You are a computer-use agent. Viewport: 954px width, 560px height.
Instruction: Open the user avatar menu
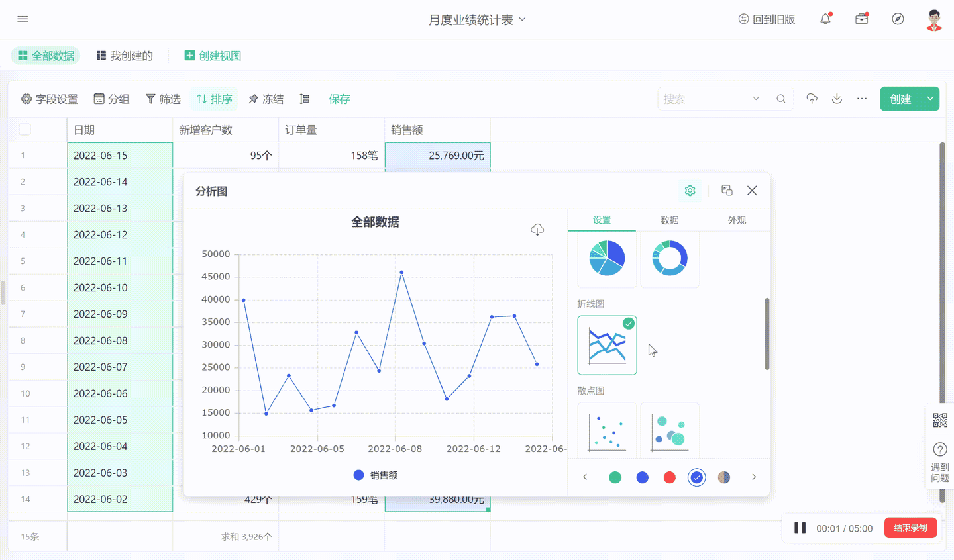coord(934,20)
